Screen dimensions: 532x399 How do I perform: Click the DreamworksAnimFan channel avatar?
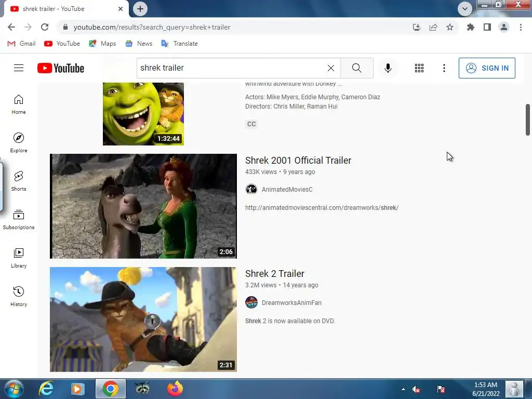coord(251,302)
